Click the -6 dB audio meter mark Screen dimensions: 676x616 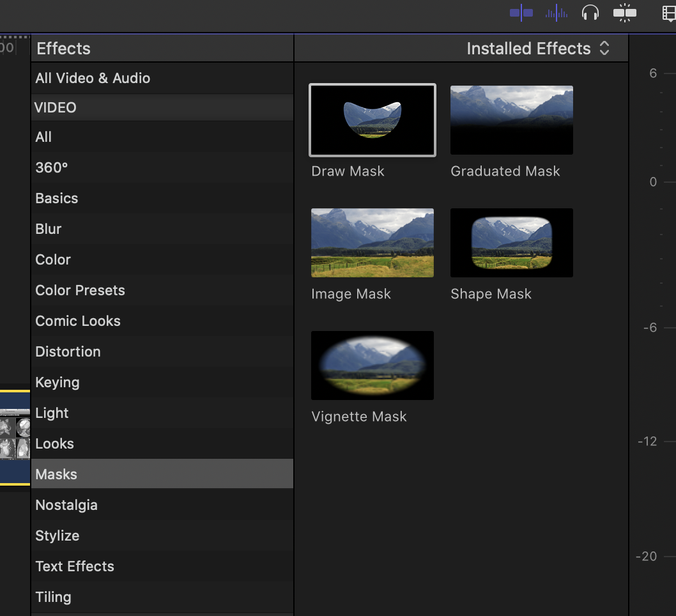650,328
